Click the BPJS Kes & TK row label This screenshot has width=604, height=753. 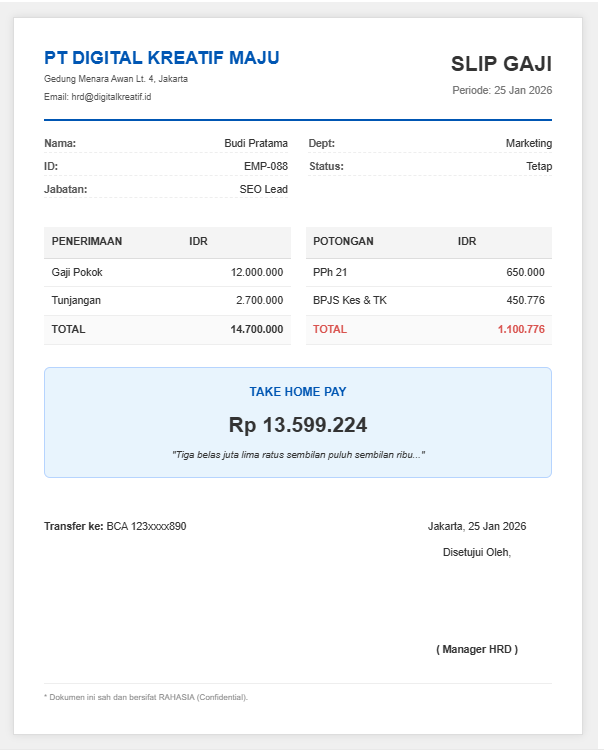click(350, 300)
